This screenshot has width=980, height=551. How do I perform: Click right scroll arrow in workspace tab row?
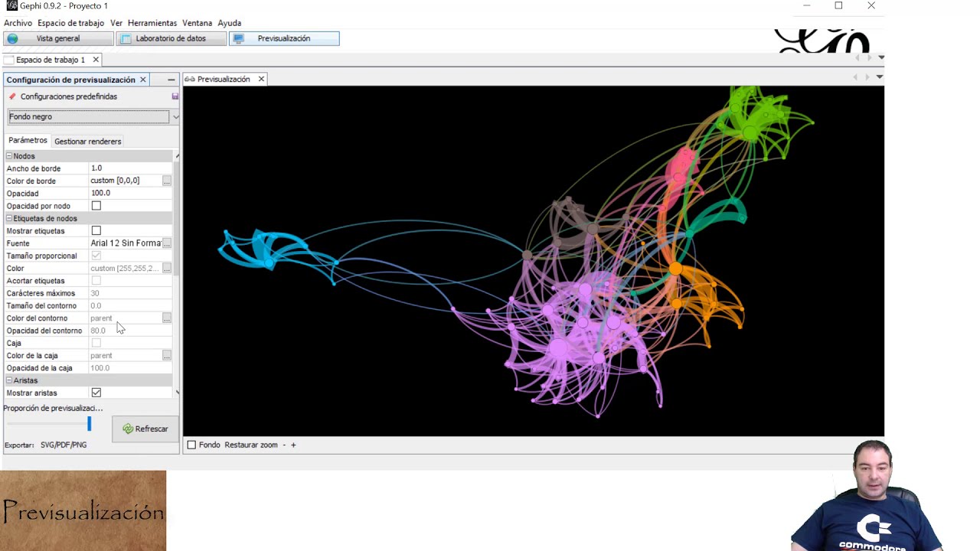click(868, 57)
